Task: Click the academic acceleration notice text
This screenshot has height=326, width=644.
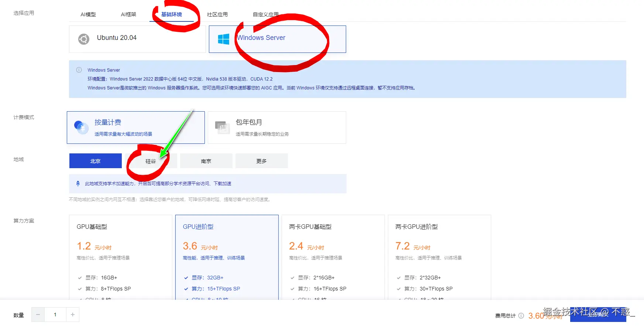Action: pyautogui.click(x=158, y=184)
